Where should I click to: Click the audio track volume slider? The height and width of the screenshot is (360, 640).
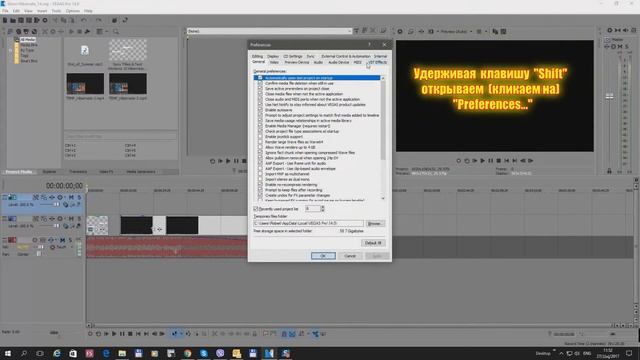40,247
